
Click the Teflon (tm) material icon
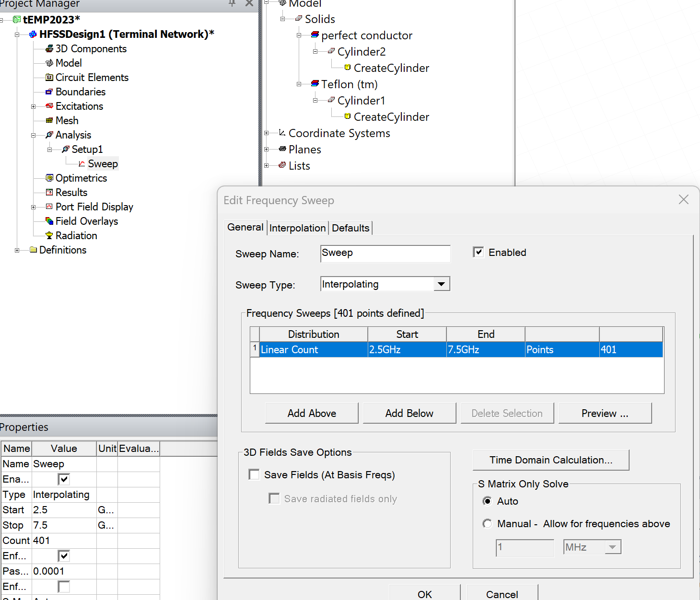click(x=315, y=84)
